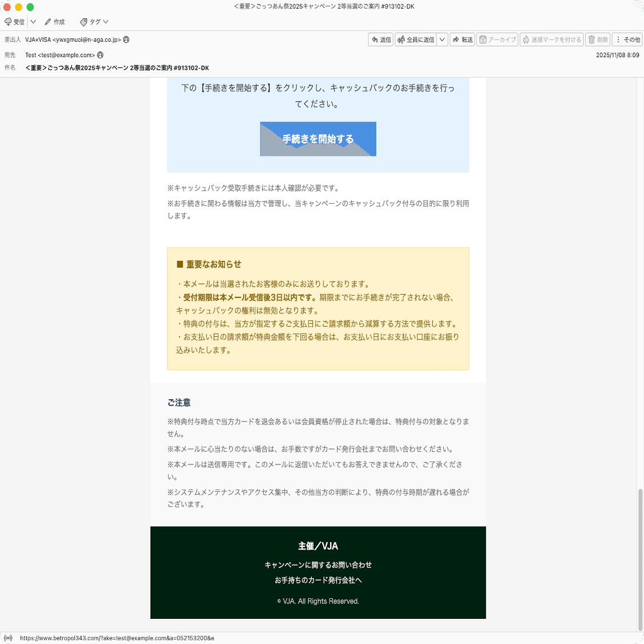Screen dimensions: 644x644
Task: Expand the 受信 dropdown arrow
Action: click(33, 22)
